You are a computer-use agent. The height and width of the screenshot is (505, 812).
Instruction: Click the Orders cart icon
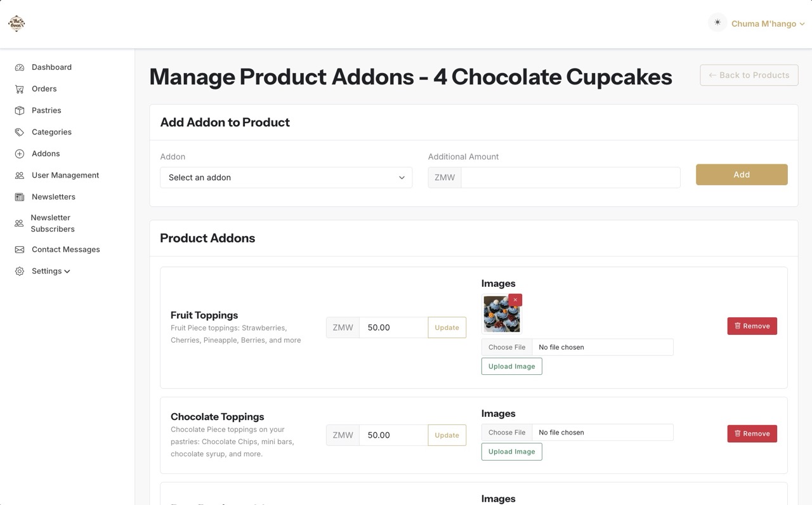pos(20,89)
